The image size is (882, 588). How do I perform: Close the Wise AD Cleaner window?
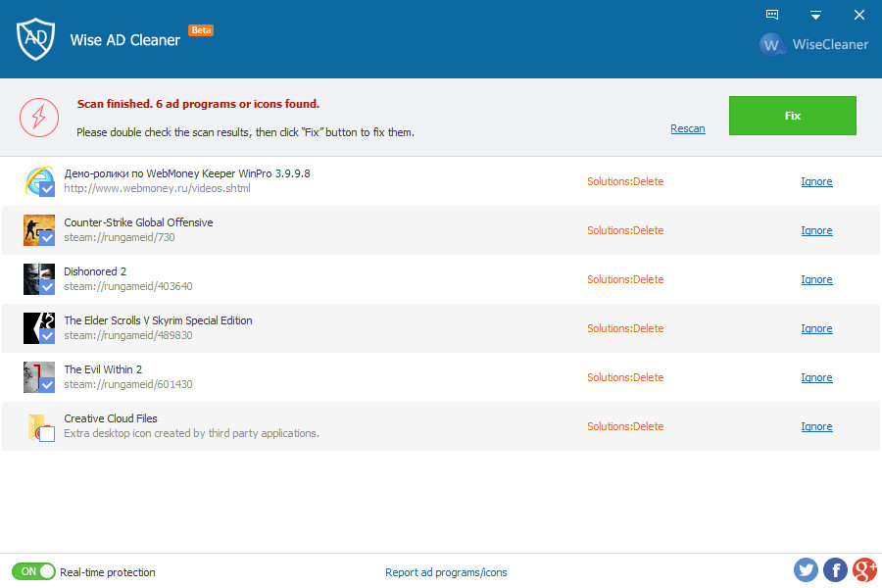click(x=858, y=16)
